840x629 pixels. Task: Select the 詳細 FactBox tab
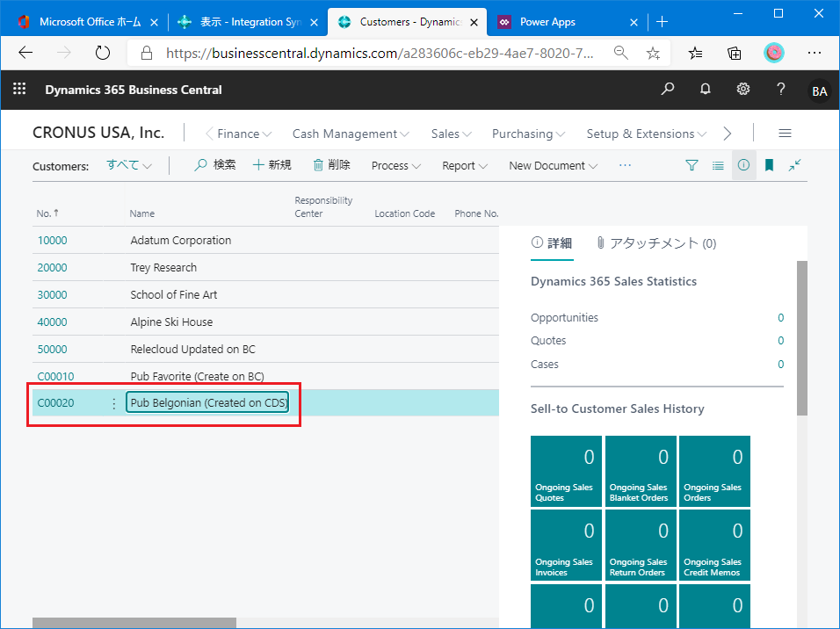pyautogui.click(x=552, y=243)
